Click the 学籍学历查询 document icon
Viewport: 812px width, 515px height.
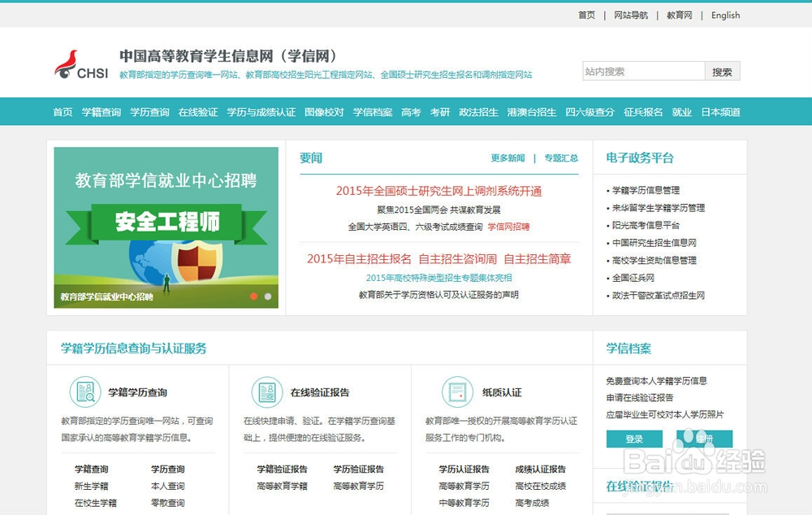[85, 392]
